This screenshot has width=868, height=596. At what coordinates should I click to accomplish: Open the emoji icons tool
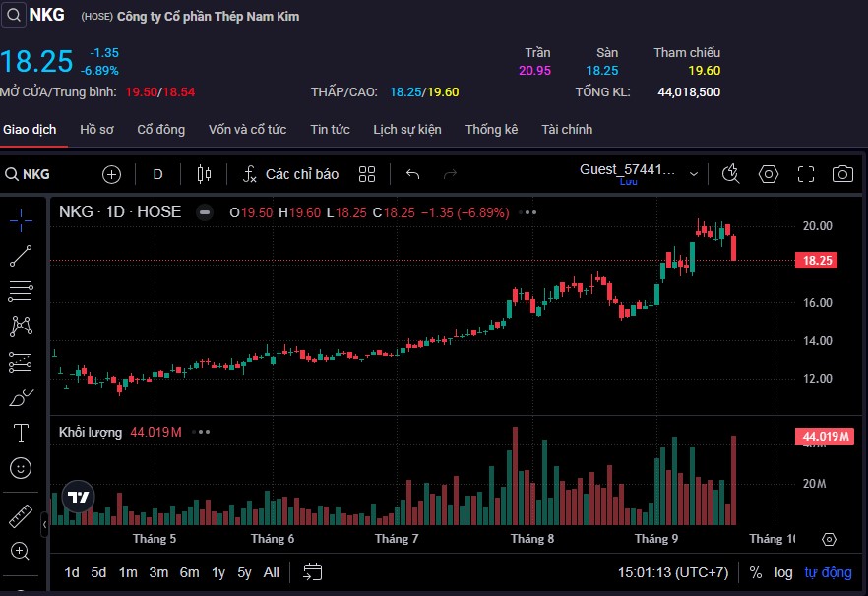(21, 468)
